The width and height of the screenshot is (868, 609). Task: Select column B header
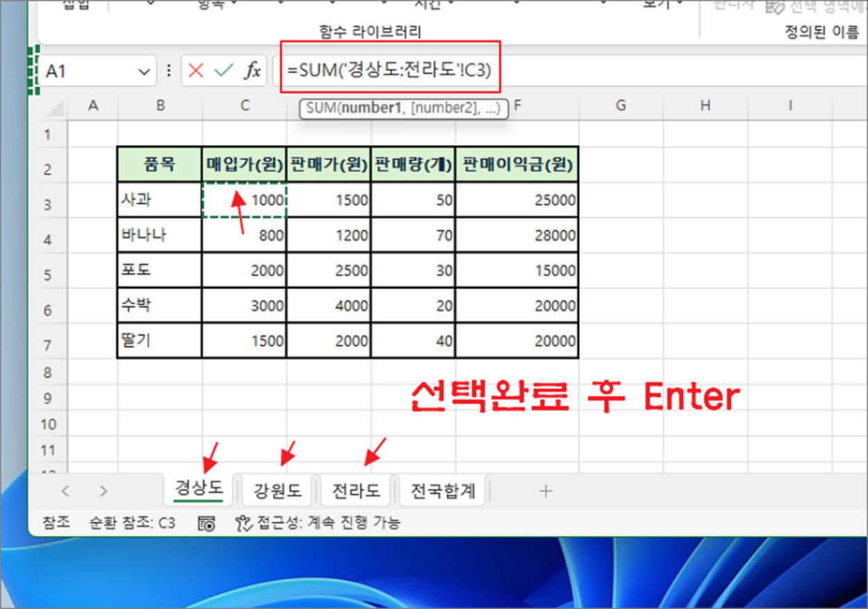(x=160, y=106)
